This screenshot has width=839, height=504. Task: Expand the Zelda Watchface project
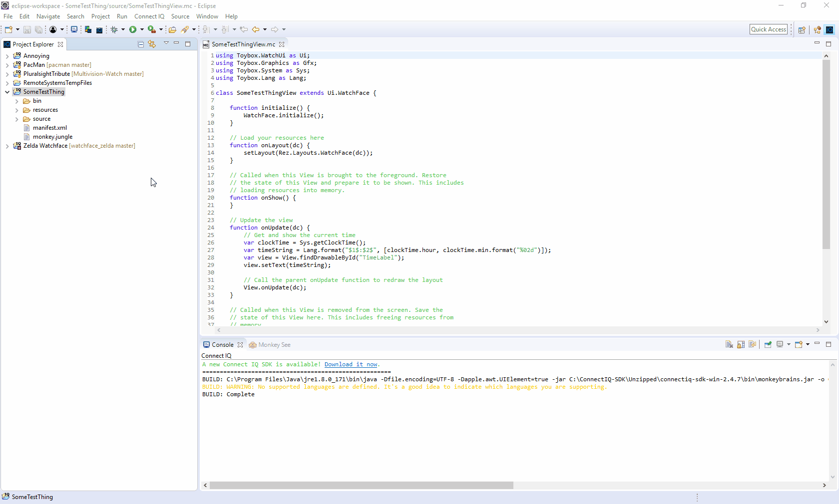click(x=7, y=146)
